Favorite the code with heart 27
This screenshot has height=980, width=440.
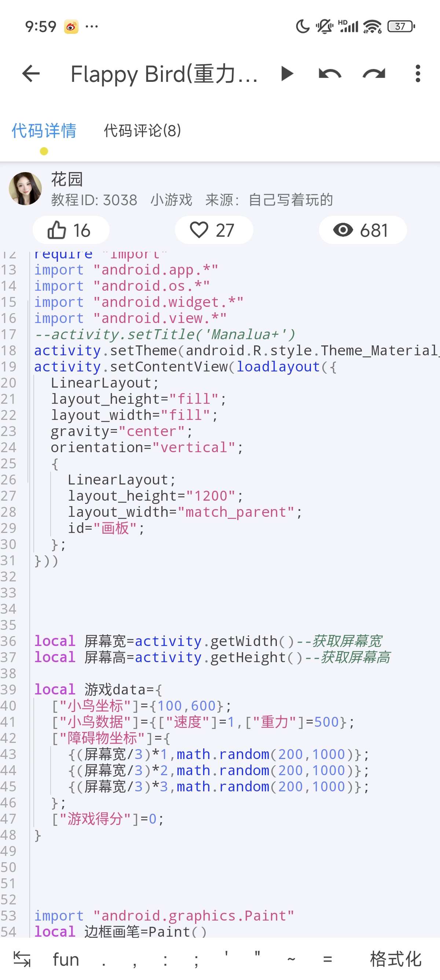pyautogui.click(x=214, y=230)
